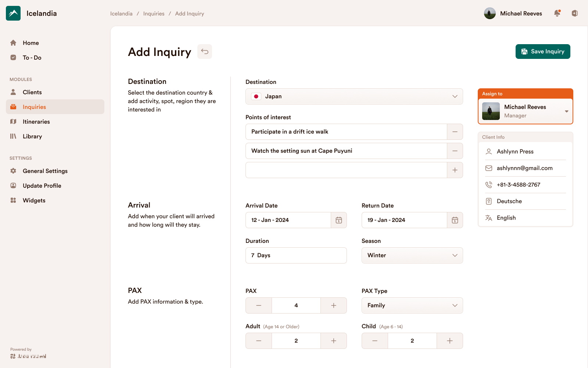Increase the Child count

pyautogui.click(x=450, y=341)
